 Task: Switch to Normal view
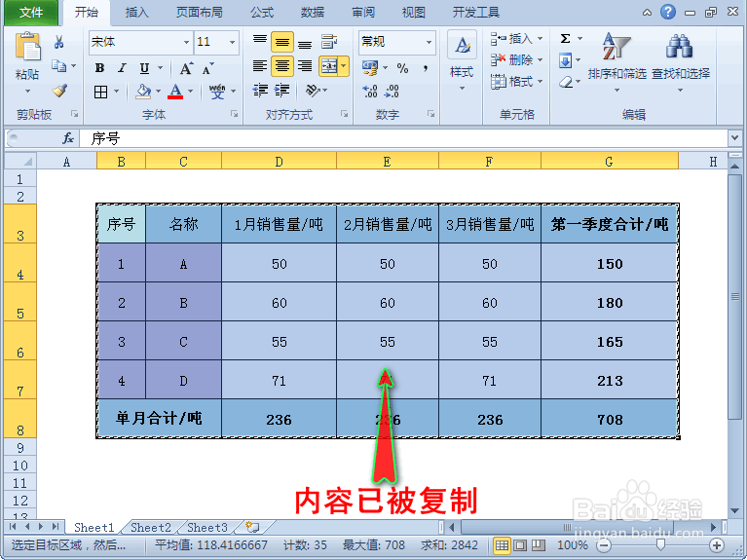tap(502, 545)
